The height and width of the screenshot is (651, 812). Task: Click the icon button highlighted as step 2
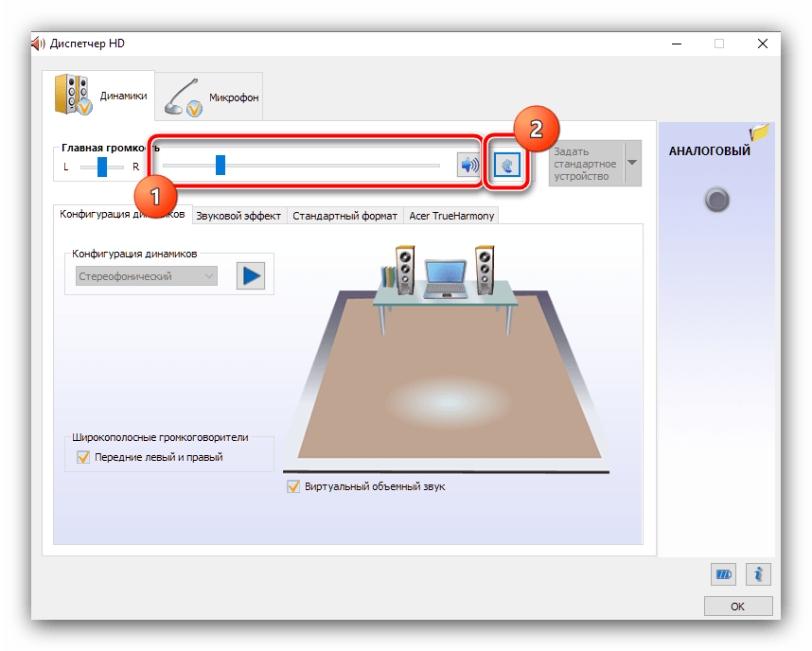pos(507,166)
